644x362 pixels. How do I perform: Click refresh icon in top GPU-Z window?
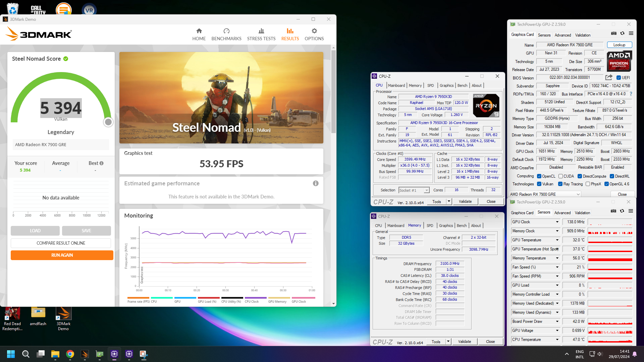(x=622, y=33)
